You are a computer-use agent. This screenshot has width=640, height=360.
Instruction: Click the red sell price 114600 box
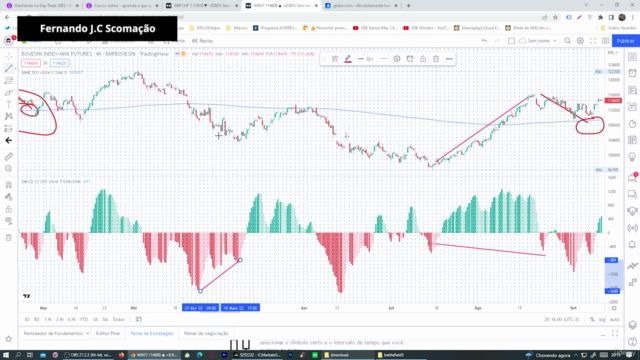tap(31, 63)
